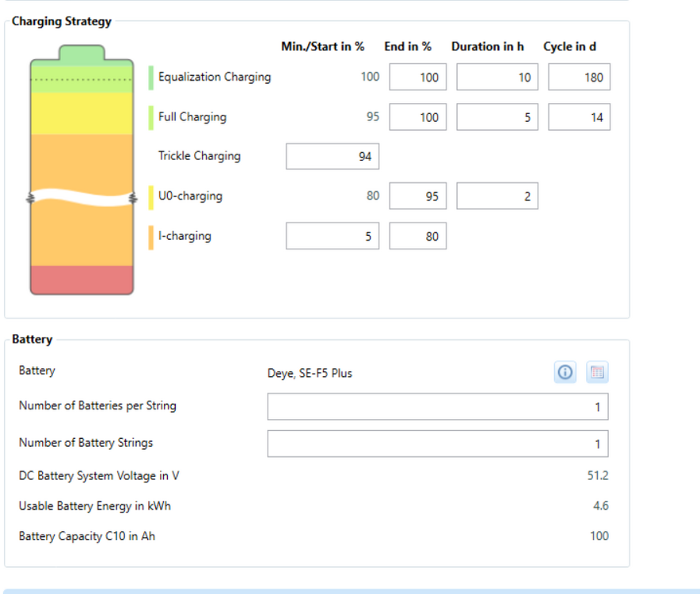Image resolution: width=700 pixels, height=594 pixels.
Task: Click I-charging Min./Start field showing 5
Action: click(x=332, y=236)
